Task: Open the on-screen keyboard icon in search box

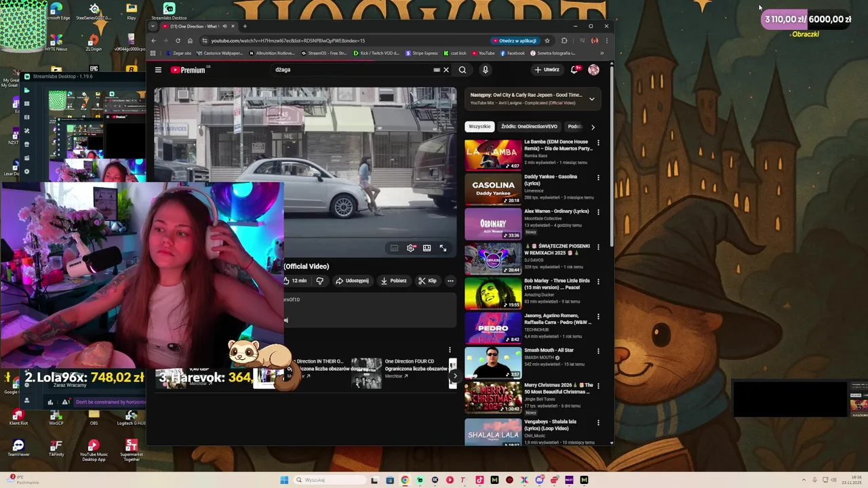Action: pos(437,70)
